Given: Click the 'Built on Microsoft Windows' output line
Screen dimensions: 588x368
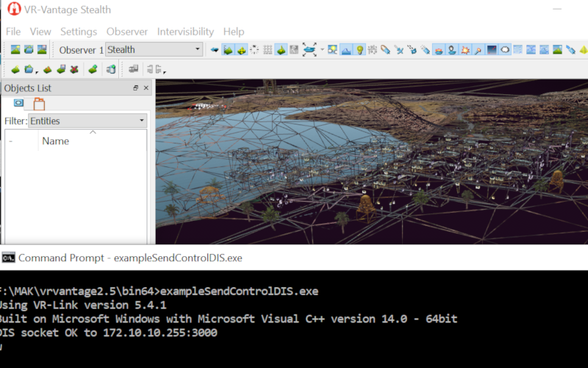Looking at the screenshot, I should coord(229,319).
